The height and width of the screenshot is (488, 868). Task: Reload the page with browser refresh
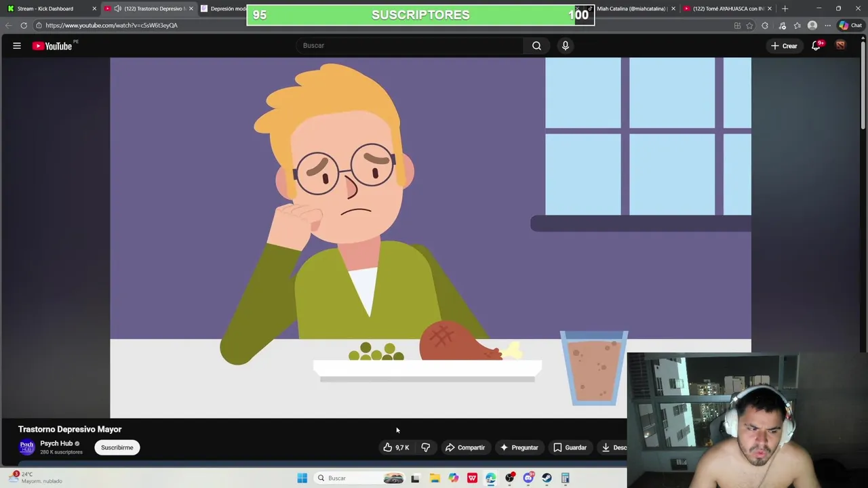pyautogui.click(x=24, y=25)
